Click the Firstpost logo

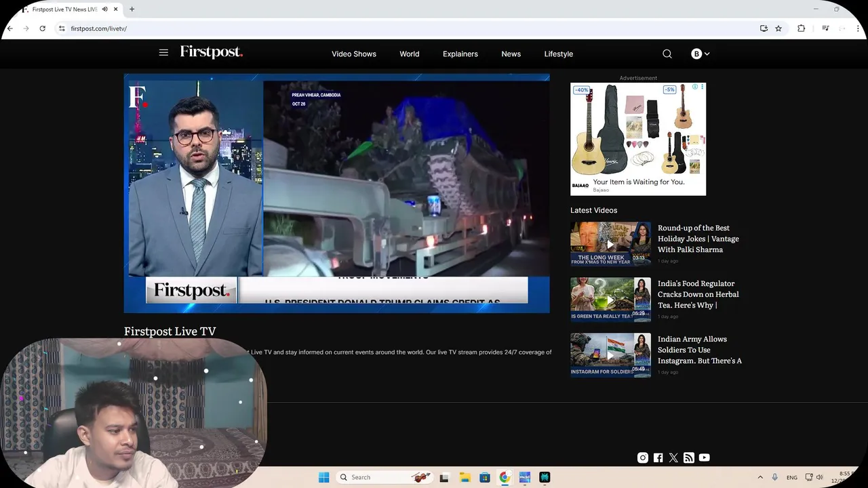[211, 52]
